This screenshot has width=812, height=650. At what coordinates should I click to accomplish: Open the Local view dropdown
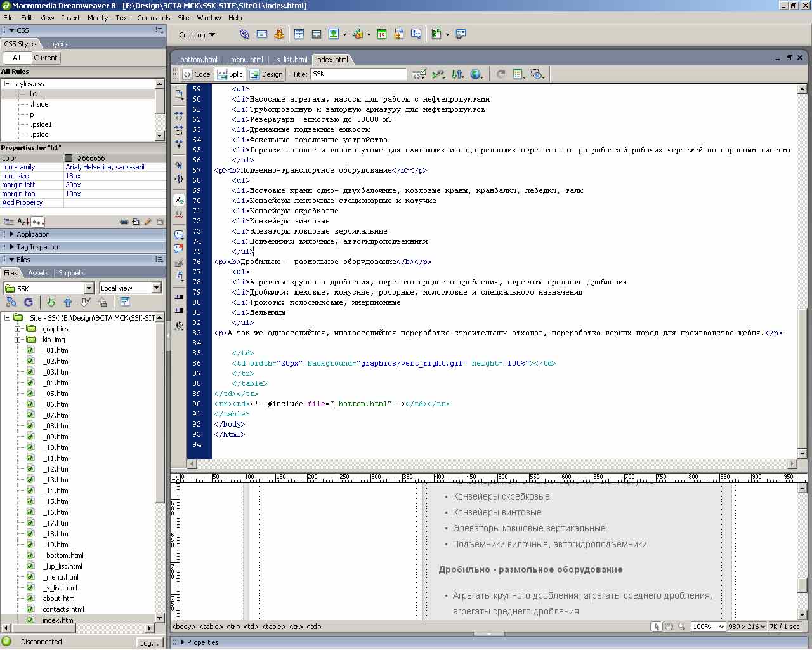[156, 288]
